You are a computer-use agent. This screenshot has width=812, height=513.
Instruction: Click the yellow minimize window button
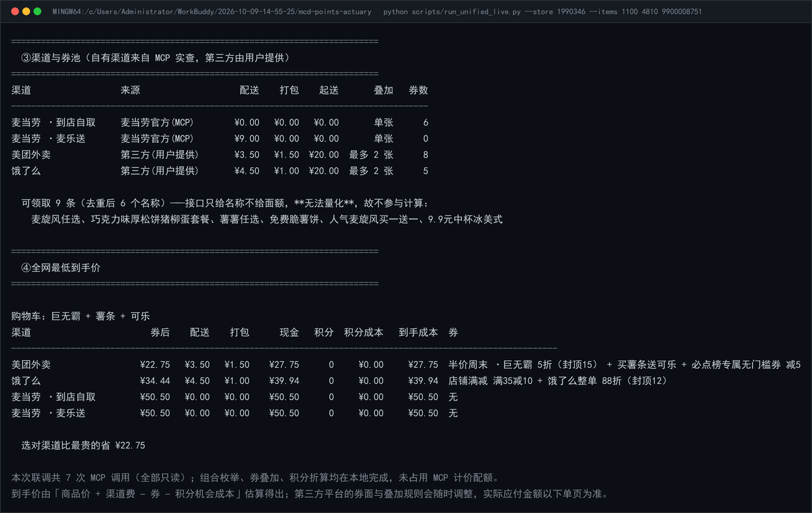tap(26, 11)
